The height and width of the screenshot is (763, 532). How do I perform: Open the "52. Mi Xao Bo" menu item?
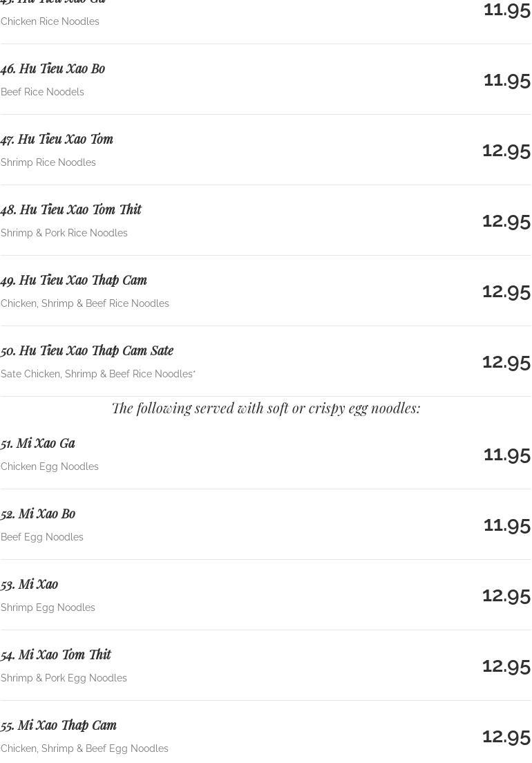click(38, 514)
